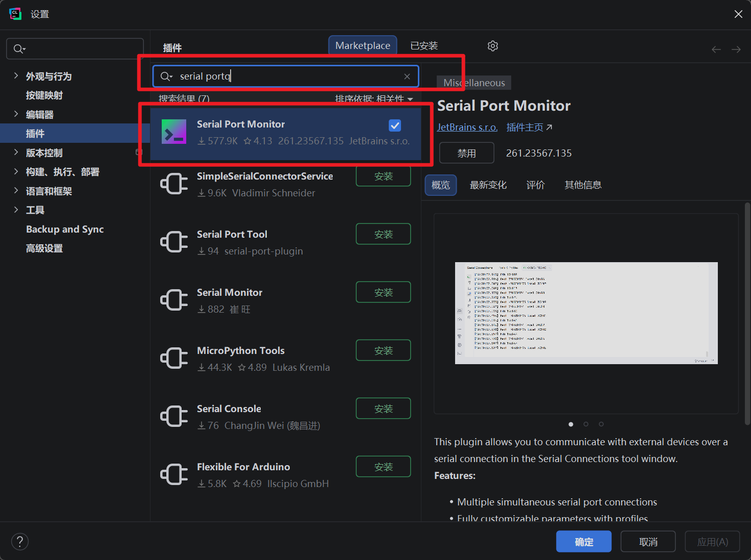
Task: Click the plugin screenshot preview thumbnail
Action: pyautogui.click(x=586, y=313)
